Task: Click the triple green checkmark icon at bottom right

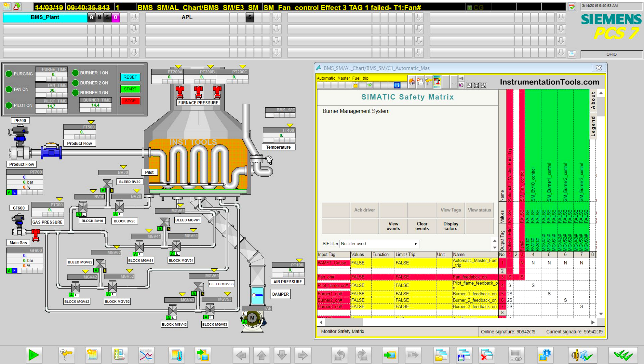Action: [623, 355]
